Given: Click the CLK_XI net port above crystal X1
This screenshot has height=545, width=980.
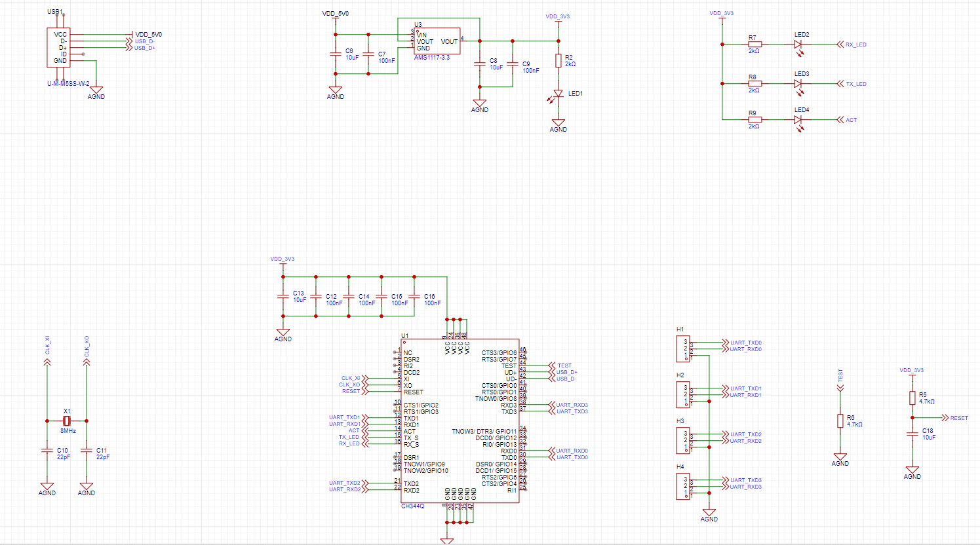Looking at the screenshot, I should 47,350.
